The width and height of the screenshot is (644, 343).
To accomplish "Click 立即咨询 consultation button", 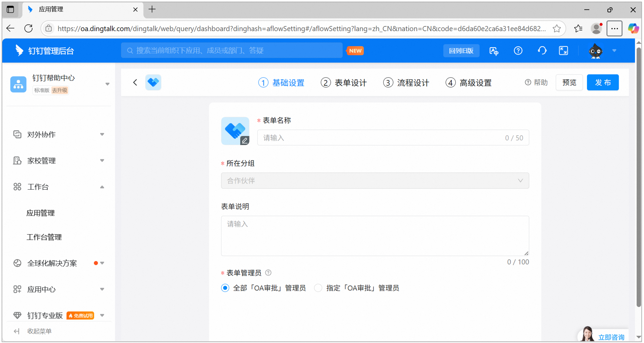I will click(611, 337).
